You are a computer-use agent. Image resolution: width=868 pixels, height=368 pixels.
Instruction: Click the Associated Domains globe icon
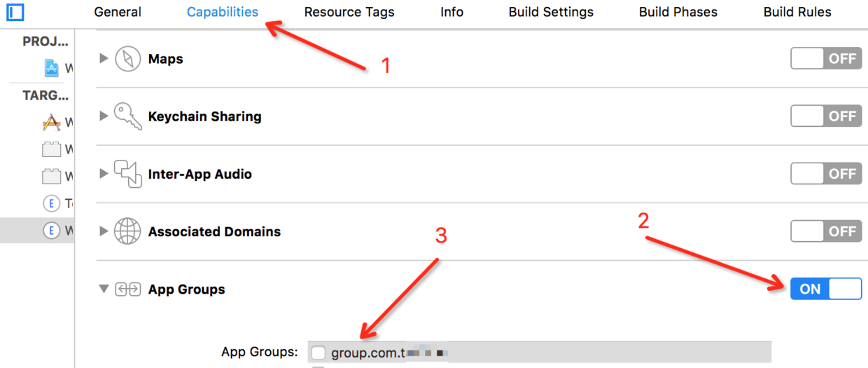coord(128,231)
